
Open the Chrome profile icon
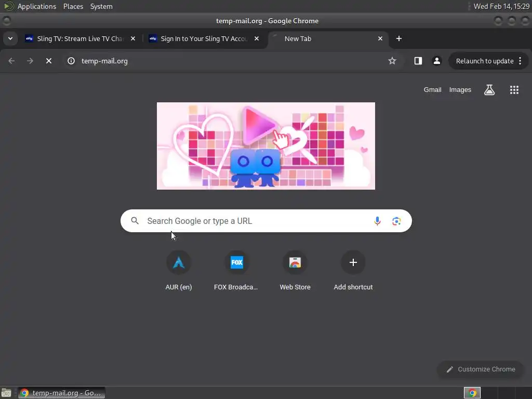pyautogui.click(x=436, y=61)
